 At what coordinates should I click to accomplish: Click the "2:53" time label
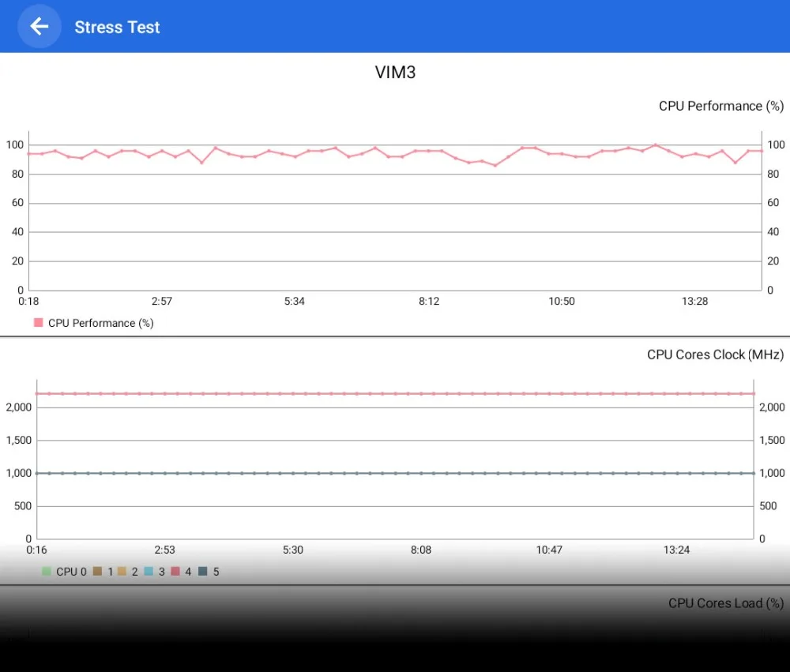pos(165,550)
